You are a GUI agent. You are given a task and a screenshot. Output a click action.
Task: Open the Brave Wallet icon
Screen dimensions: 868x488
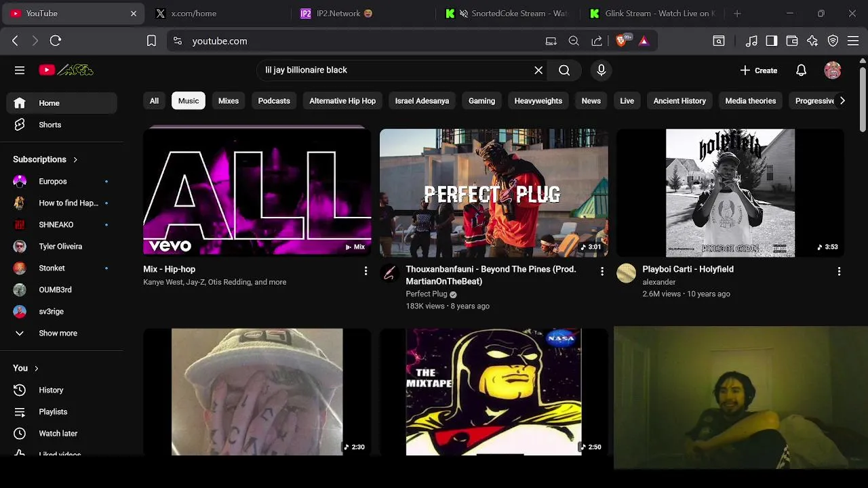coord(792,41)
